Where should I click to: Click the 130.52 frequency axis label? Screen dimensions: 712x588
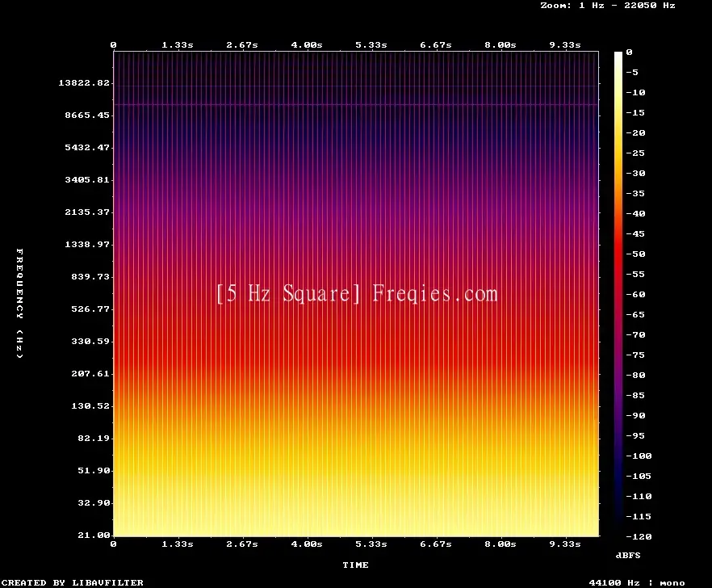click(90, 405)
